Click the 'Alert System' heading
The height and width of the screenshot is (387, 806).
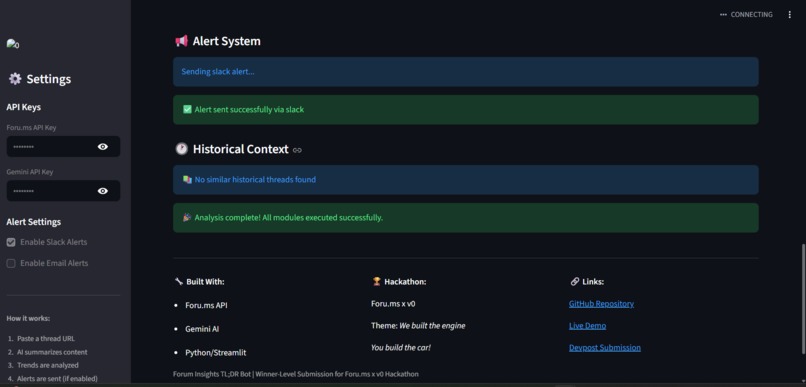[227, 41]
